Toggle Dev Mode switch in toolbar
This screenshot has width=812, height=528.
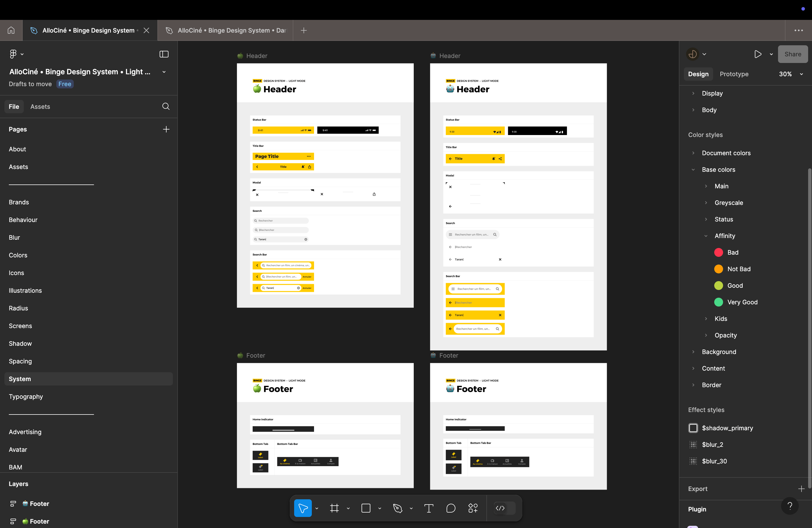click(x=505, y=508)
